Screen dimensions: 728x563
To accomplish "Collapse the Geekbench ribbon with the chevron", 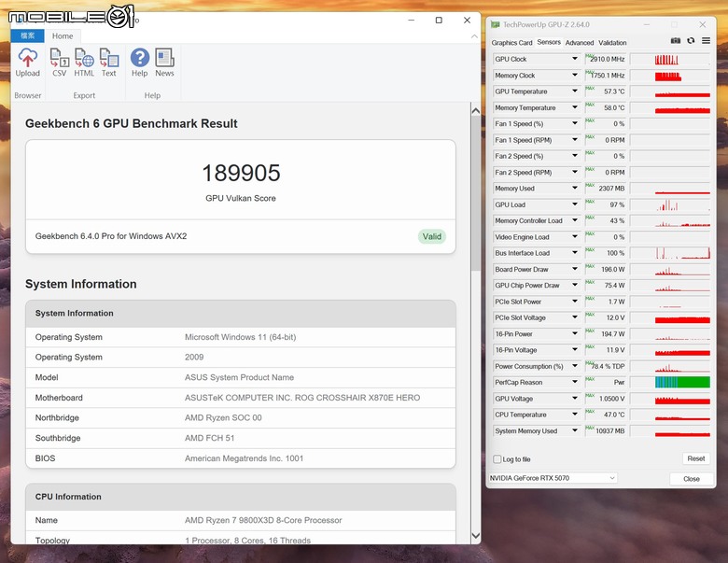I will (x=474, y=36).
